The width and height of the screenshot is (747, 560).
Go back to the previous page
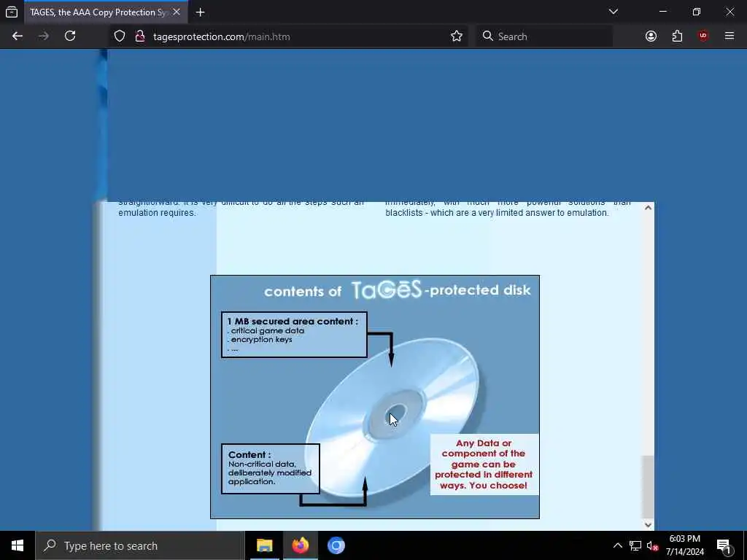tap(18, 36)
